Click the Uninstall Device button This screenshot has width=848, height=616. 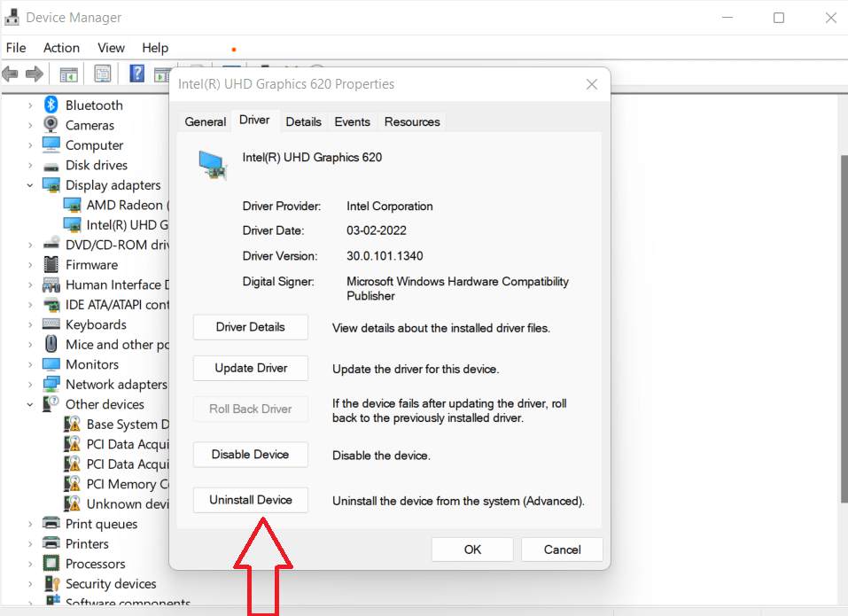pos(250,500)
